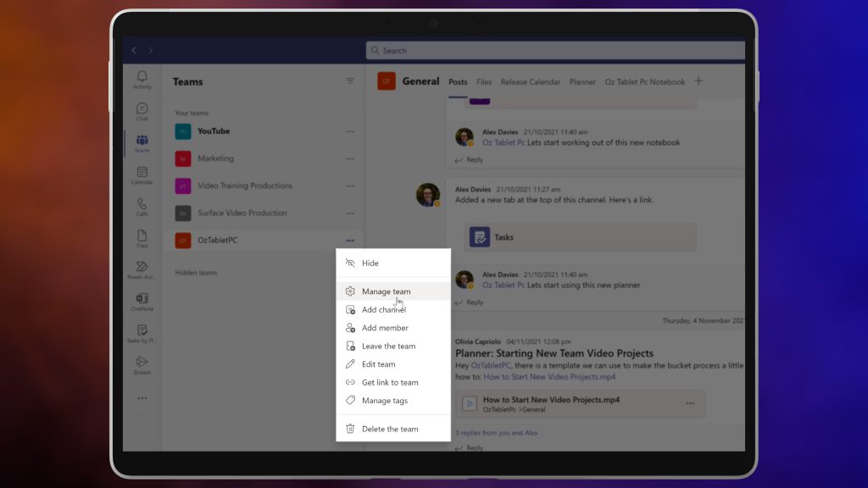
Task: Open the Stream app icon
Action: point(142,365)
